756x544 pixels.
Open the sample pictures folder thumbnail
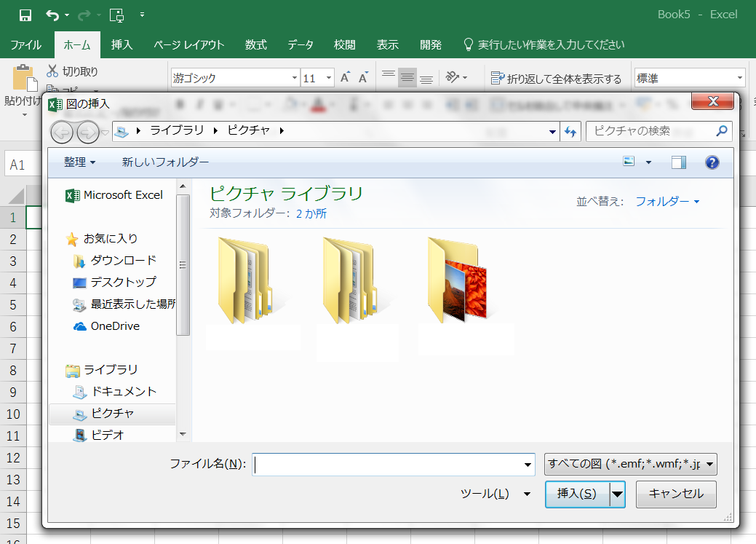pyautogui.click(x=457, y=280)
